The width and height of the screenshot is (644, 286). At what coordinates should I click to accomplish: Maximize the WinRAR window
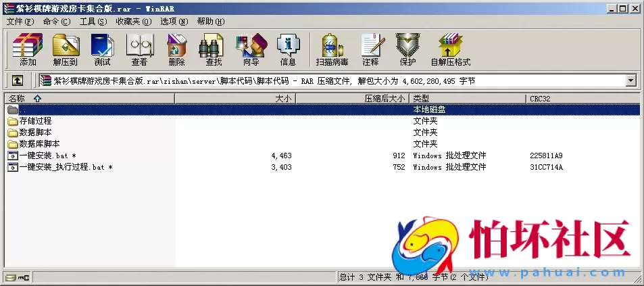click(623, 8)
